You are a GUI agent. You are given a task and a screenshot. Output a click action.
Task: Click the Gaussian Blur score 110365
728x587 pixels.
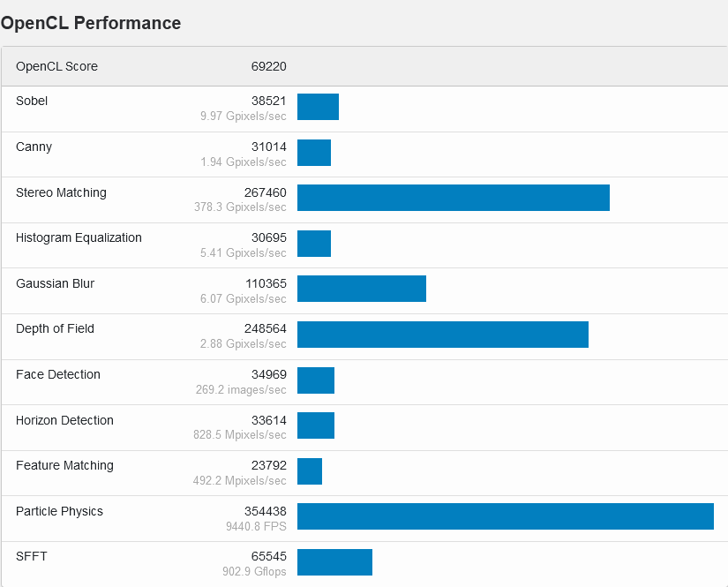point(266,283)
